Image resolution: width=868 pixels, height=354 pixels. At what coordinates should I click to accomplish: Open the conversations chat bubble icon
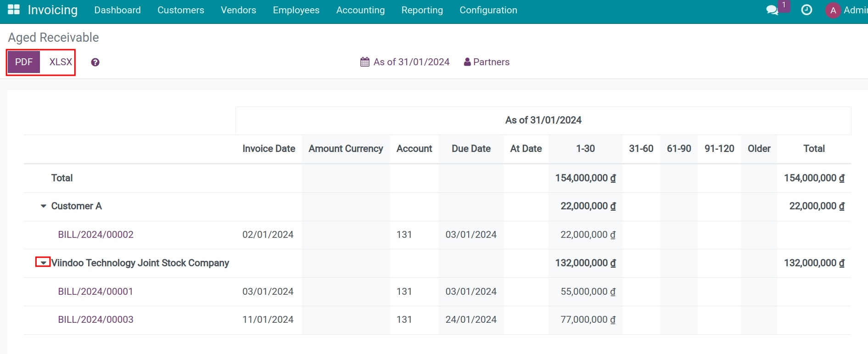pyautogui.click(x=772, y=10)
